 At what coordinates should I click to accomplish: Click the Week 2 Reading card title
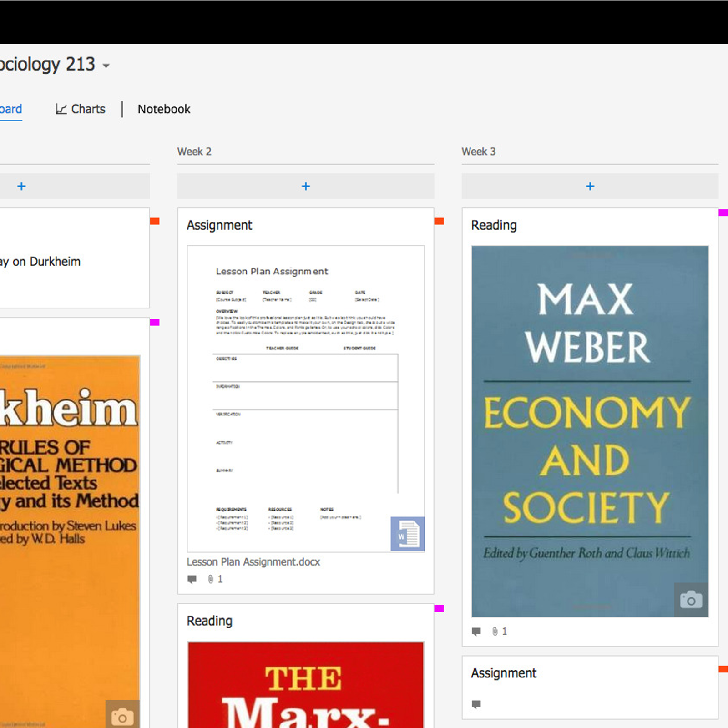[210, 621]
